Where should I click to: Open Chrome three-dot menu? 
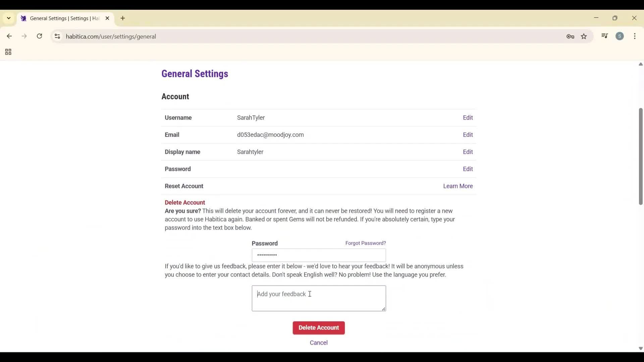coord(635,36)
